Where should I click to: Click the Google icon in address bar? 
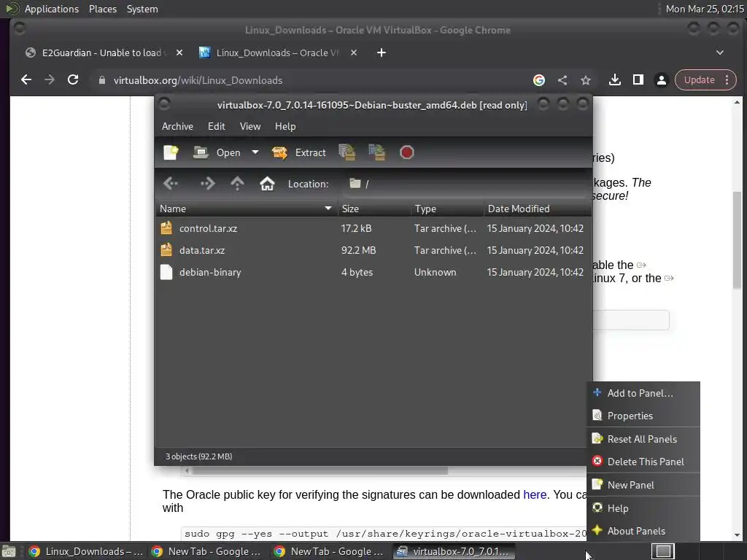coord(539,80)
